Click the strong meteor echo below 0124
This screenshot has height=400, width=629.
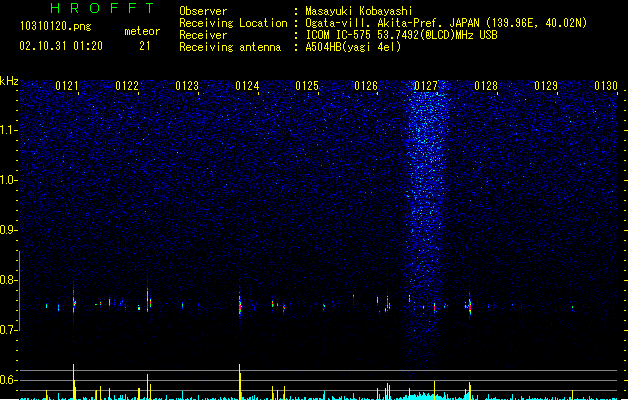240,305
